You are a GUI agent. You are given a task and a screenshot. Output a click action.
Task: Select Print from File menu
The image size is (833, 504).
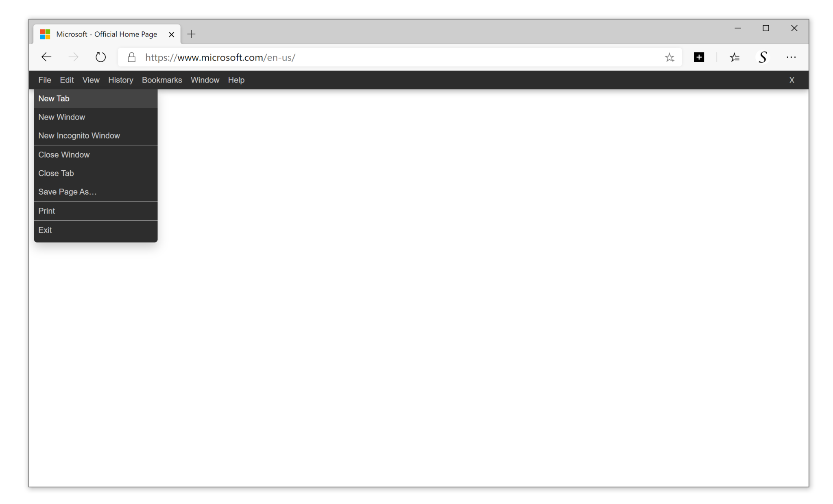46,211
